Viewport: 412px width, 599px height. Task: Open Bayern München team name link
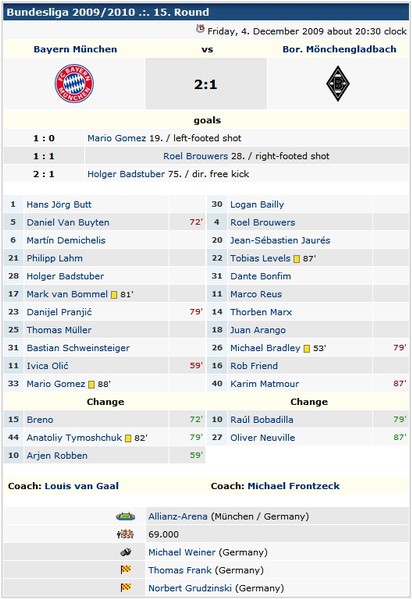coord(75,49)
